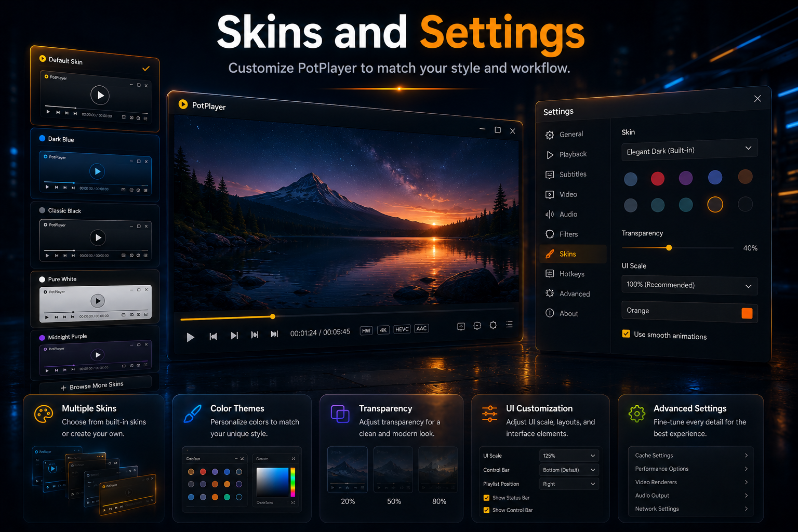Click the HW hardware acceleration badge
798x532 pixels.
[x=366, y=331]
